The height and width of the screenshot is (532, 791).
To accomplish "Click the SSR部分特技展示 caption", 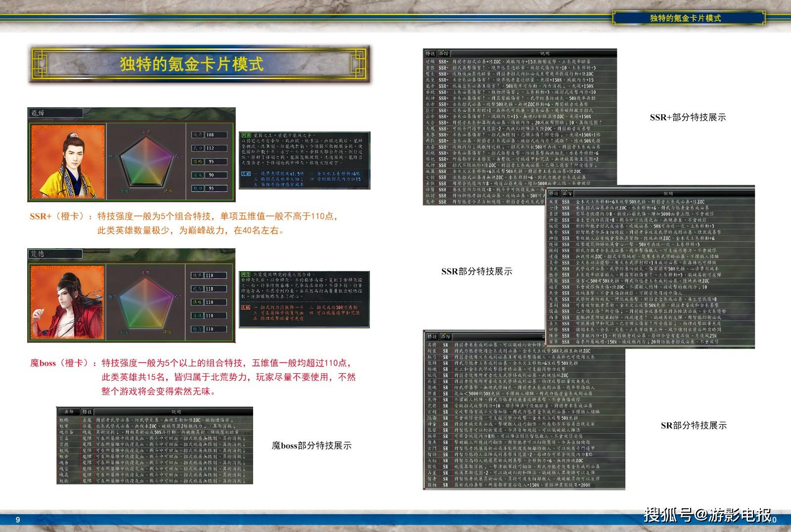I will click(477, 271).
